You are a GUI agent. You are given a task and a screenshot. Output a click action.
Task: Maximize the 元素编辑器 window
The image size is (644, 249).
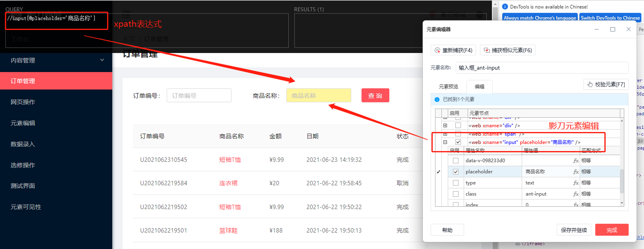[x=613, y=29]
